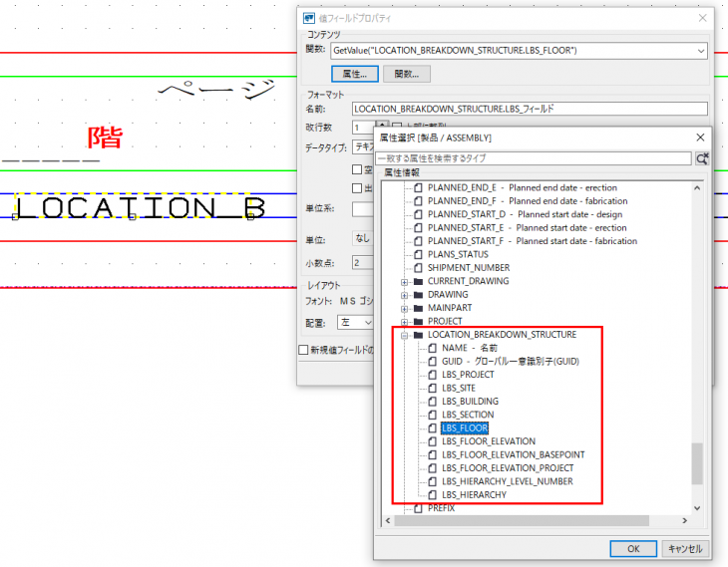Select the LBS_HIERARCHY_LEVEL_NUMBER attribute

coord(507,481)
